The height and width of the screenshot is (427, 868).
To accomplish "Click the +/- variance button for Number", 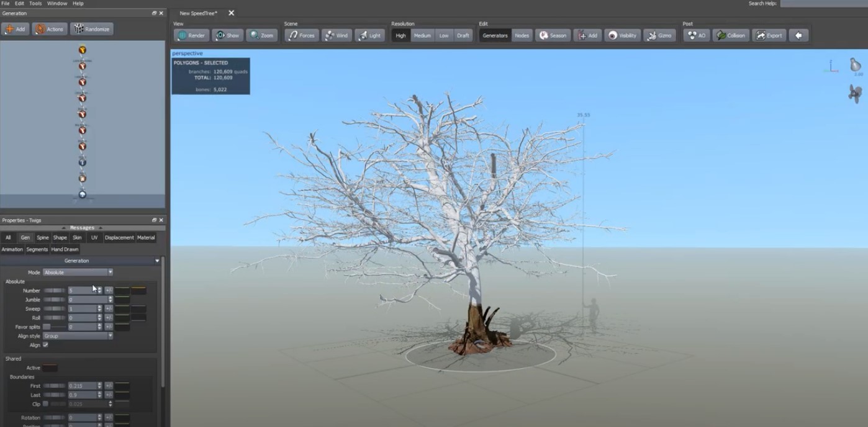I will pos(109,290).
